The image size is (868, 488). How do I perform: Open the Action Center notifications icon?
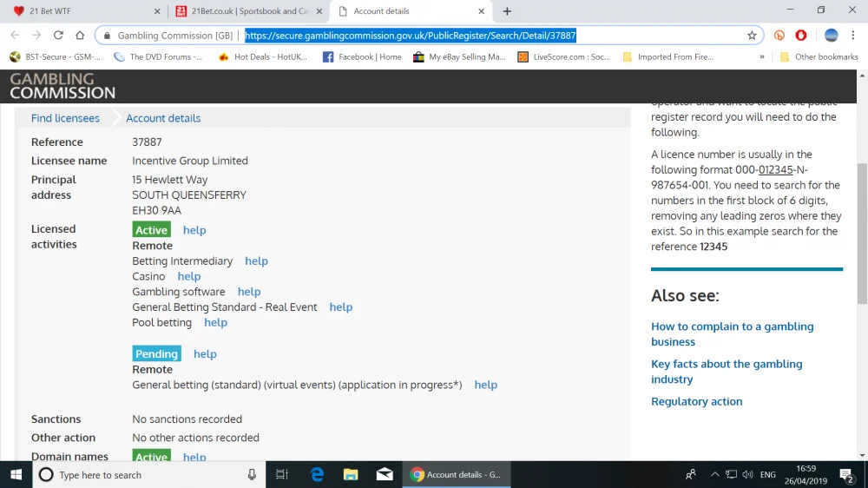846,475
